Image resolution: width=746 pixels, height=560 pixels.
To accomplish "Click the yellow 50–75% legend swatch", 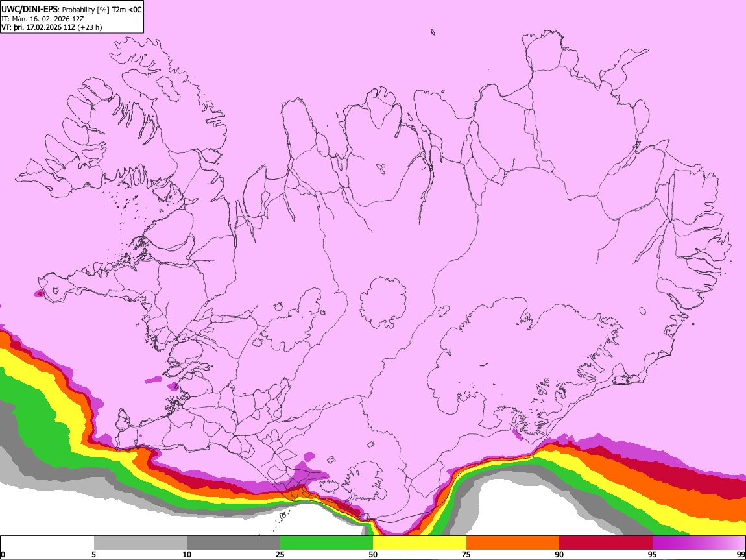I will [420, 542].
